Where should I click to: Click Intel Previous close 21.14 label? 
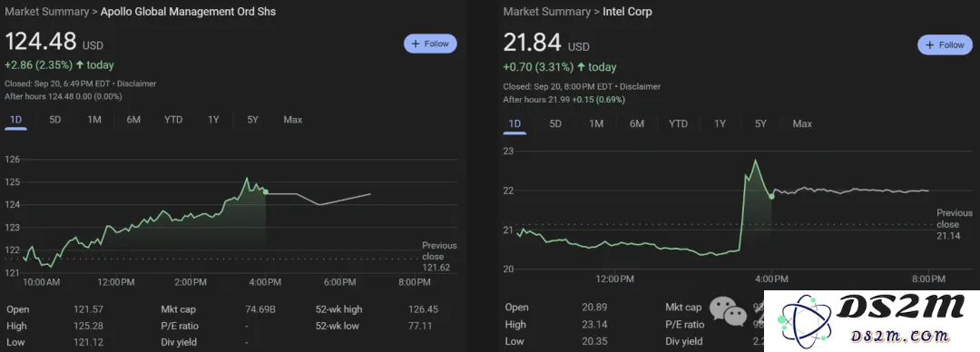[955, 224]
